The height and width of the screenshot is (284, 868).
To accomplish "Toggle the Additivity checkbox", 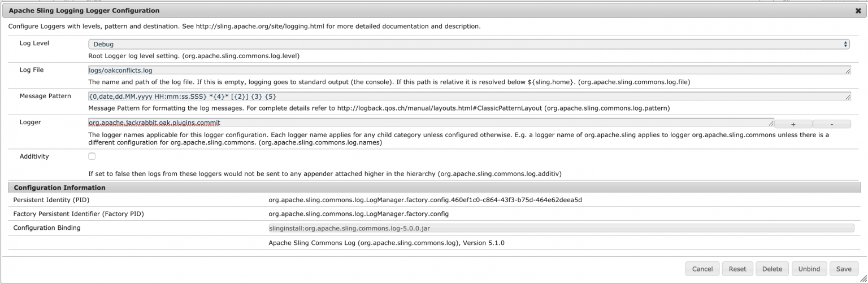I will pos(92,156).
